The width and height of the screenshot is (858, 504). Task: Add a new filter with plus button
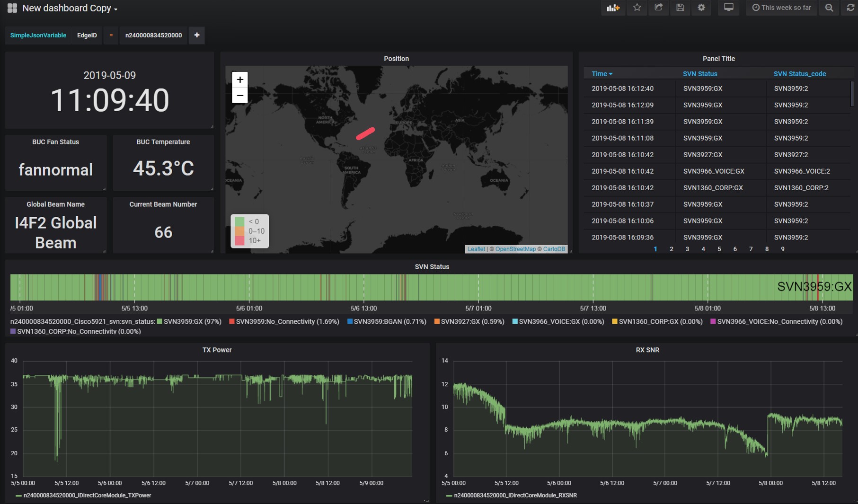(197, 35)
